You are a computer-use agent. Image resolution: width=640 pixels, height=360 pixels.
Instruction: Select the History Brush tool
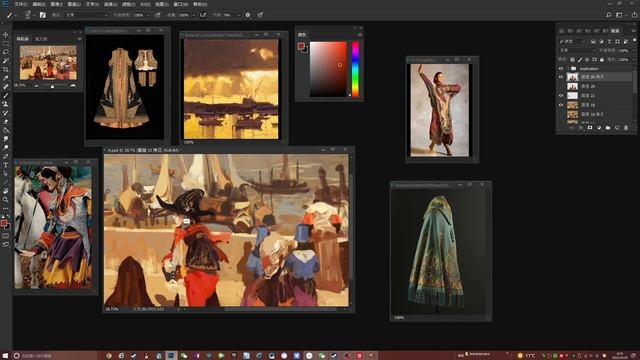(6, 113)
